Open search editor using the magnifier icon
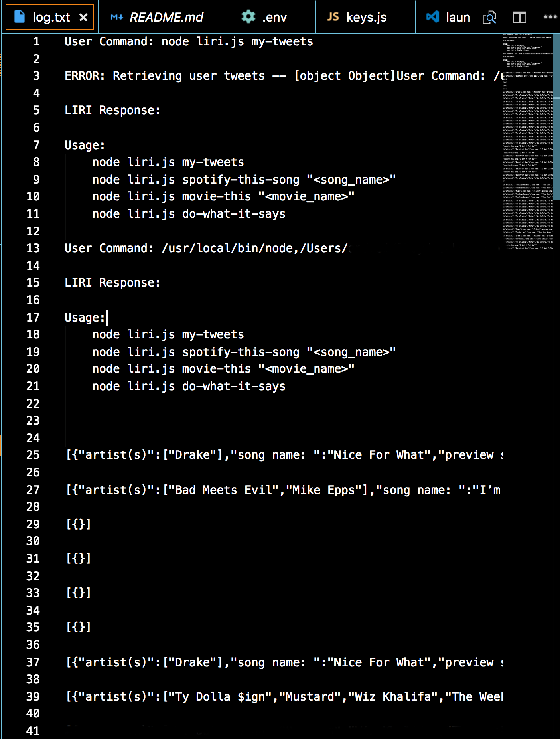Viewport: 560px width, 739px height. [x=489, y=17]
